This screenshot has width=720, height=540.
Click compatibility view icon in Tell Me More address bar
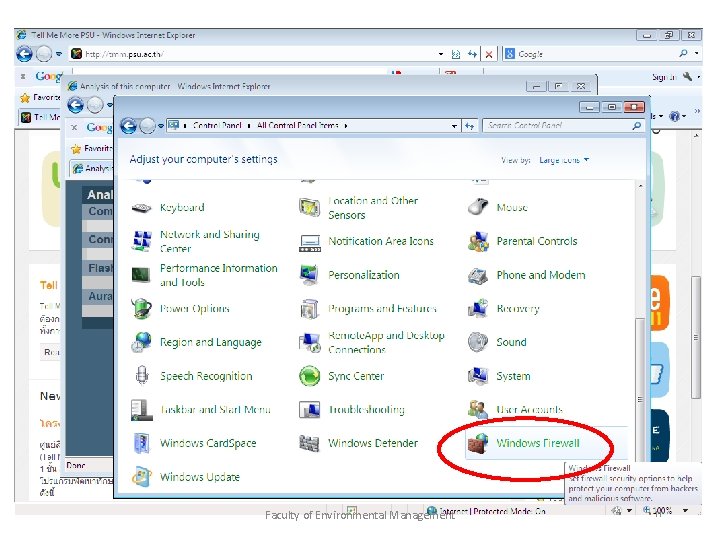coord(456,54)
